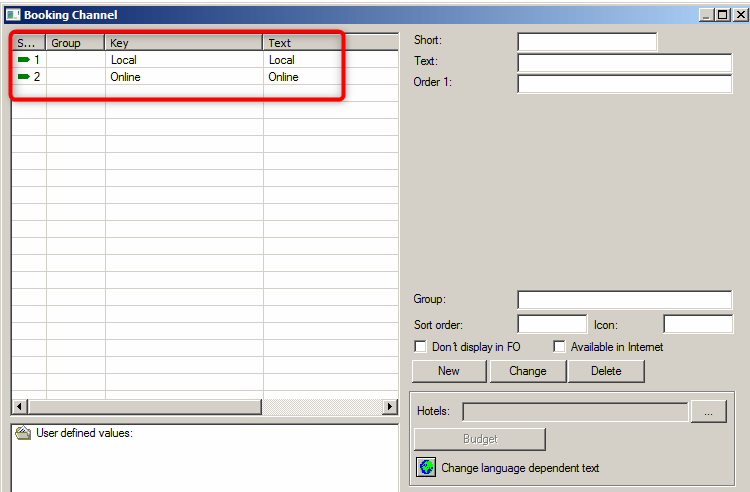Sort by the Key column header
750x492 pixels.
[183, 43]
